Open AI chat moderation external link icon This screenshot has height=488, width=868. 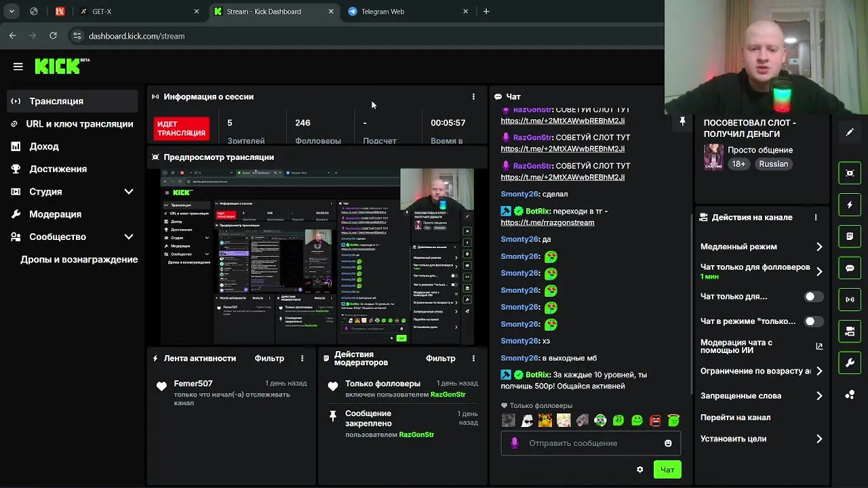pyautogui.click(x=819, y=346)
